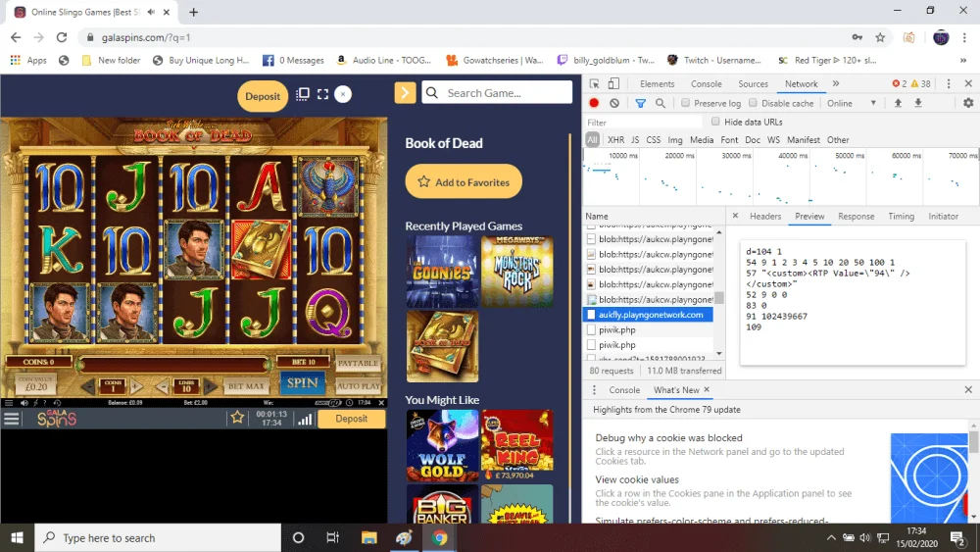Viewport: 980px width, 552px height.
Task: Open Windows Task View
Action: pos(332,537)
